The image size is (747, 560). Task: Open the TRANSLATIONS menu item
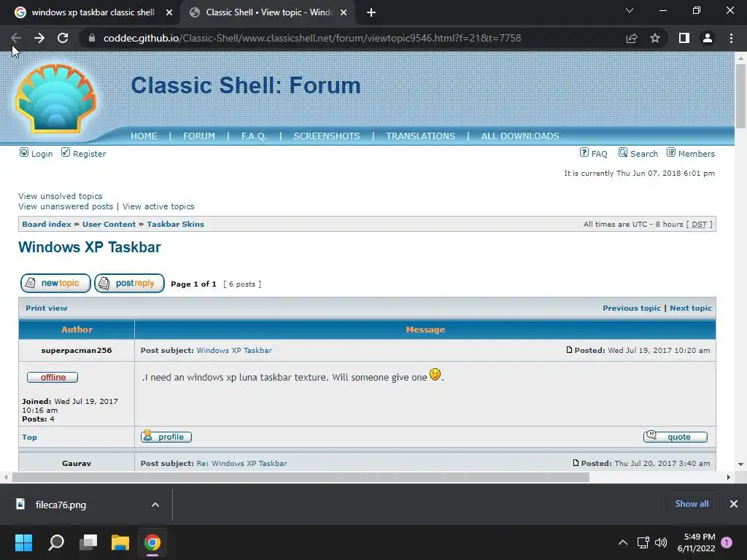(421, 136)
